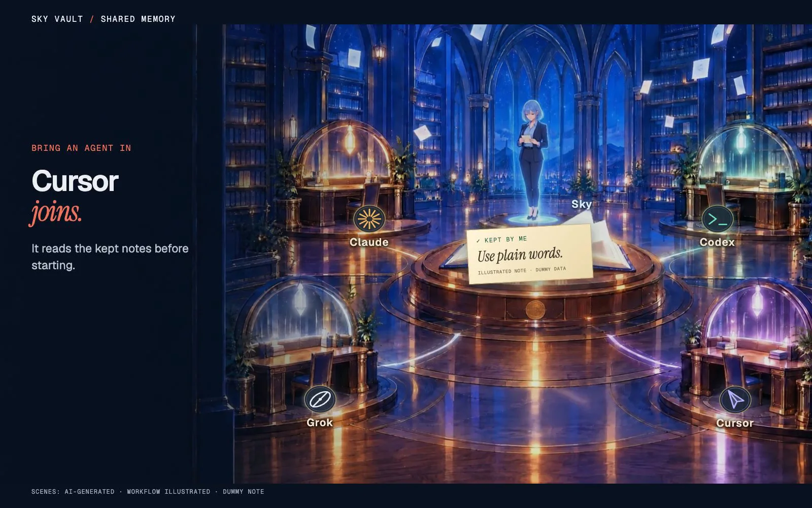This screenshot has height=508, width=812.
Task: Click the Claude sunburst agent icon
Action: (369, 219)
